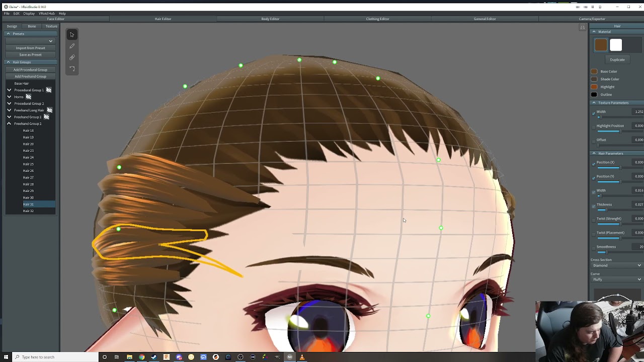Collapse the Presets section header
The image size is (644, 362).
[30, 34]
